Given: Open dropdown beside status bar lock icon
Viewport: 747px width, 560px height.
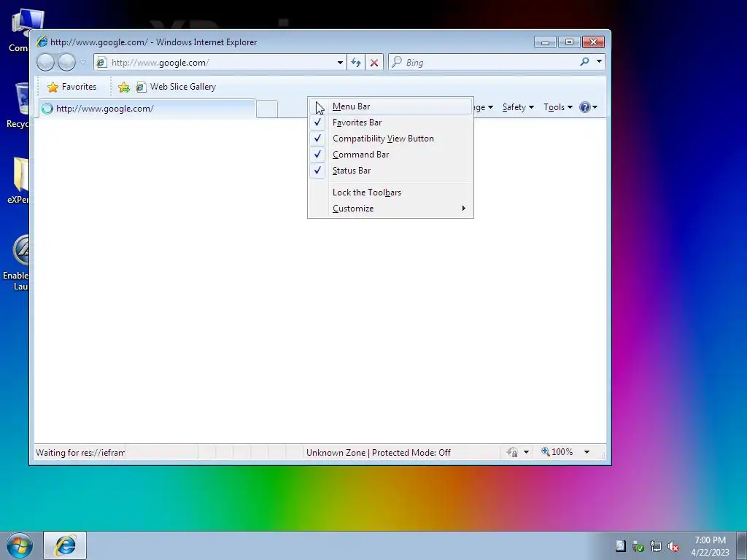Looking at the screenshot, I should pos(527,452).
